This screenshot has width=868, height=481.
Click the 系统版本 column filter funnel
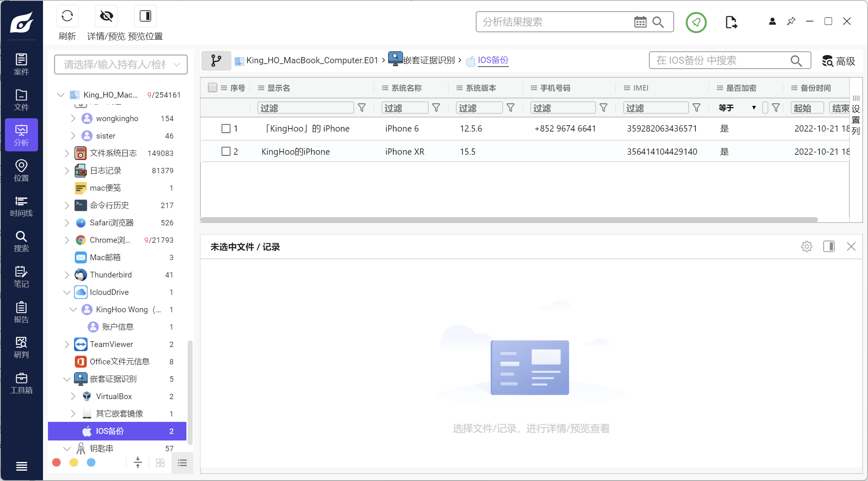point(510,108)
